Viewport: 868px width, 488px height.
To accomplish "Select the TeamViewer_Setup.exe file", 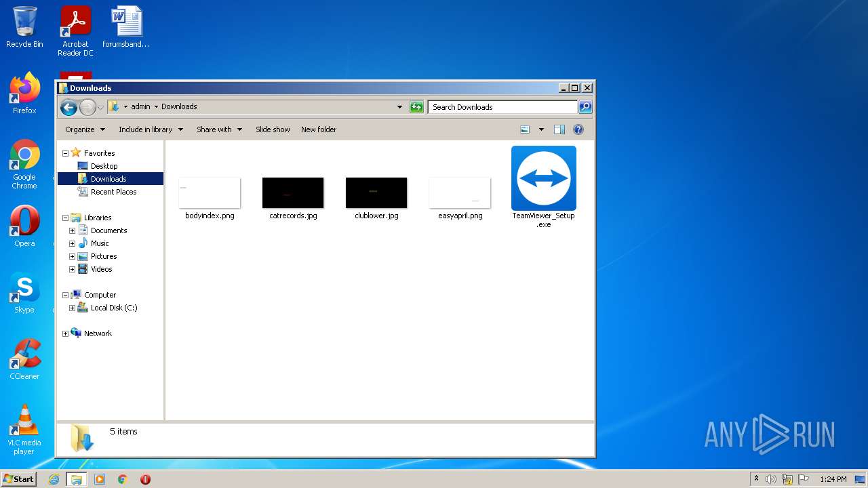I will [544, 186].
